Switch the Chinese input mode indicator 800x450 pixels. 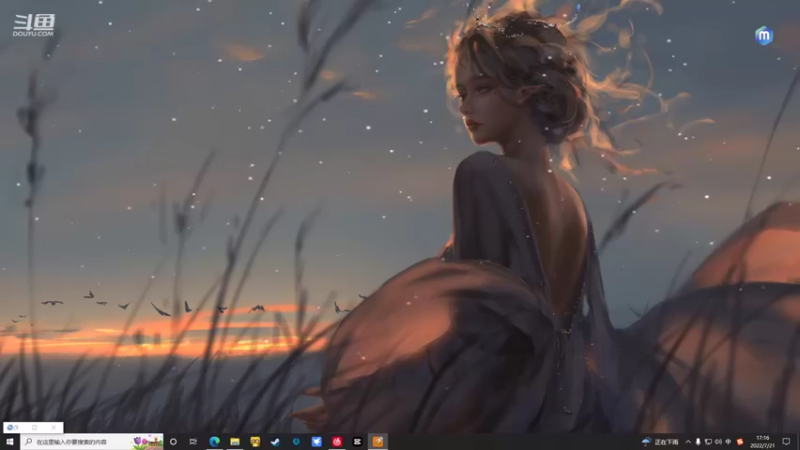pyautogui.click(x=729, y=442)
